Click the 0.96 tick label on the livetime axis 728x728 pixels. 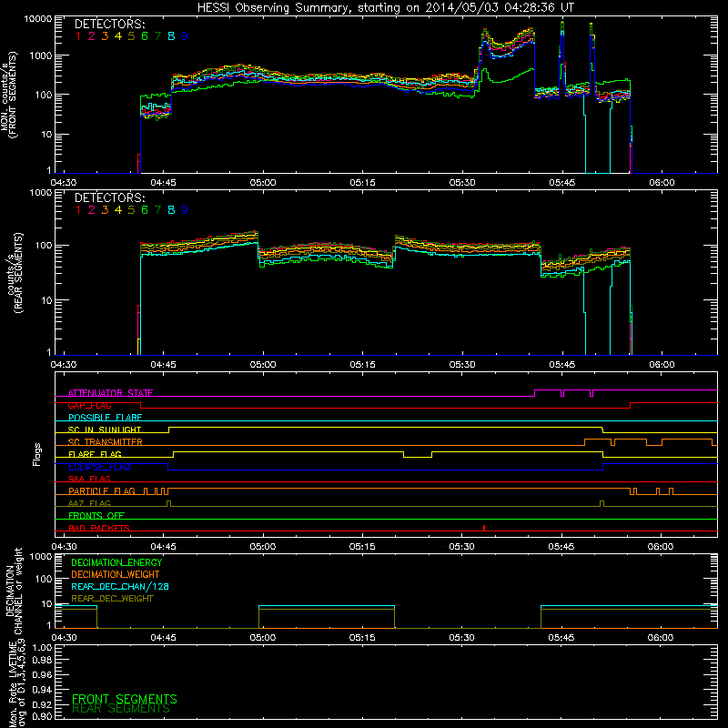tap(42, 674)
